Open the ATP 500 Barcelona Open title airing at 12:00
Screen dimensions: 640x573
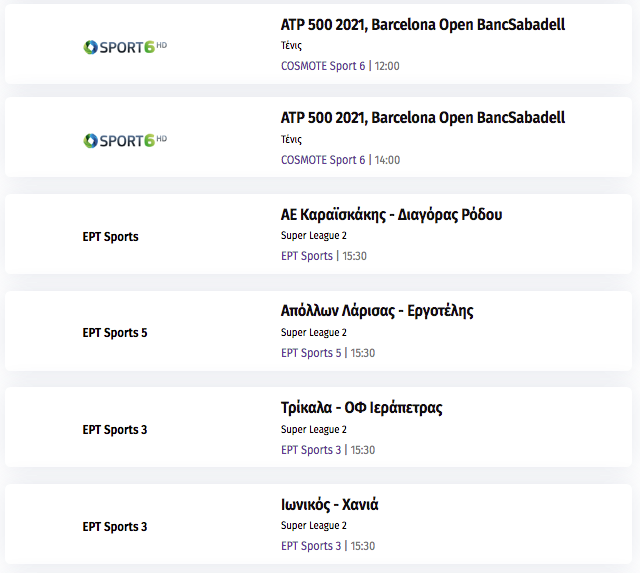(423, 25)
